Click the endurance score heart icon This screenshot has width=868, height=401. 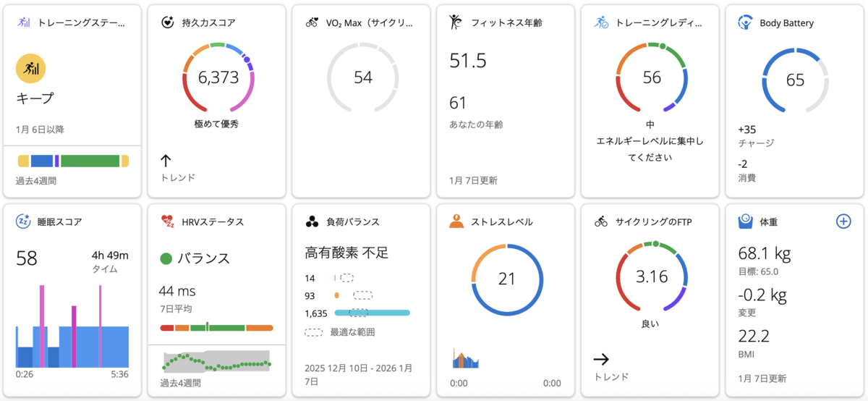168,23
